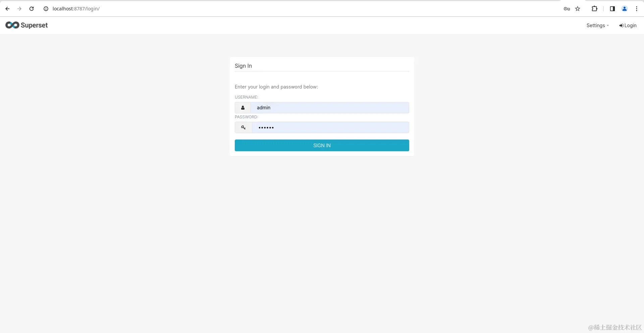This screenshot has height=333, width=644.
Task: Bookmark this page with star icon
Action: click(578, 9)
